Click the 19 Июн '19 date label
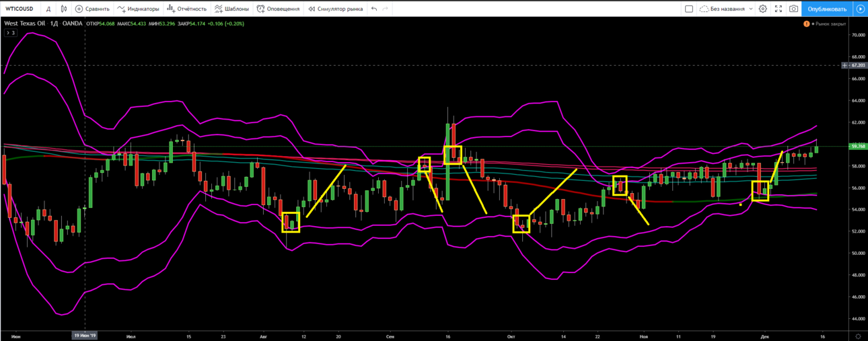868x341 pixels. click(x=85, y=335)
